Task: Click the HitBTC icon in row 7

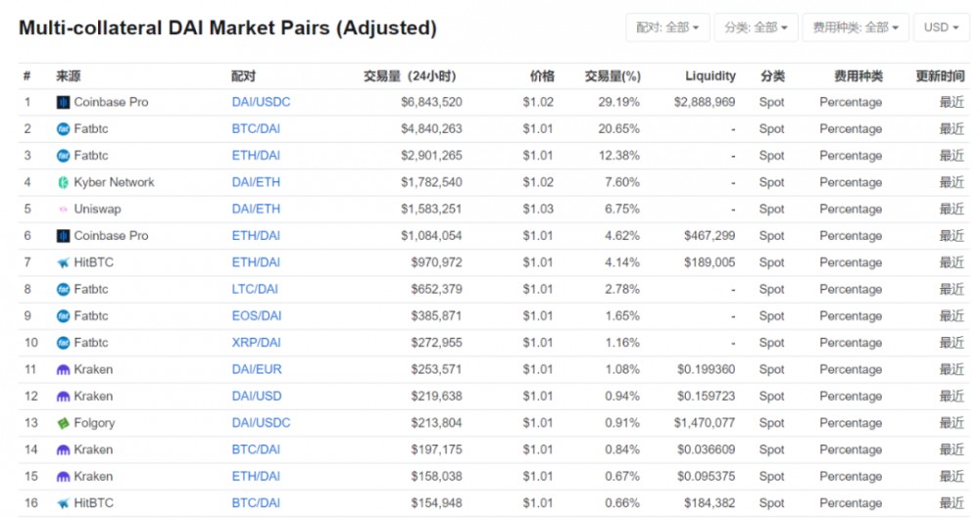Action: (x=64, y=262)
